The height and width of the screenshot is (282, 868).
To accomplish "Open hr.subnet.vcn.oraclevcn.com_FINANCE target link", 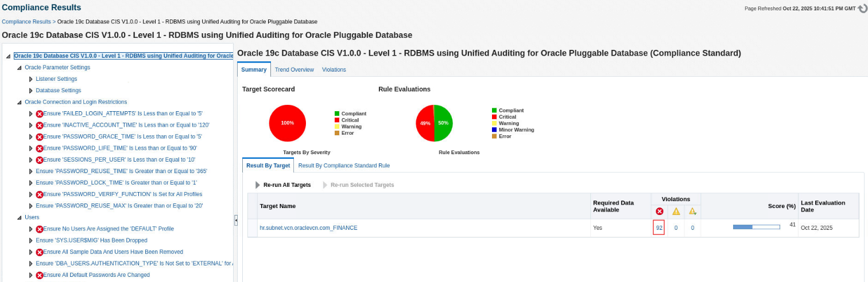I will coord(308,228).
